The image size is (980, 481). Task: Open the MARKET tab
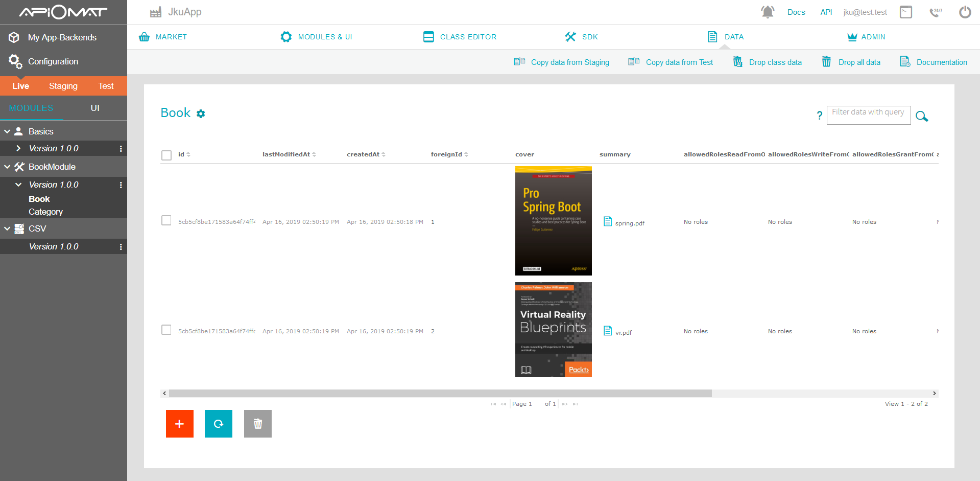coord(163,37)
